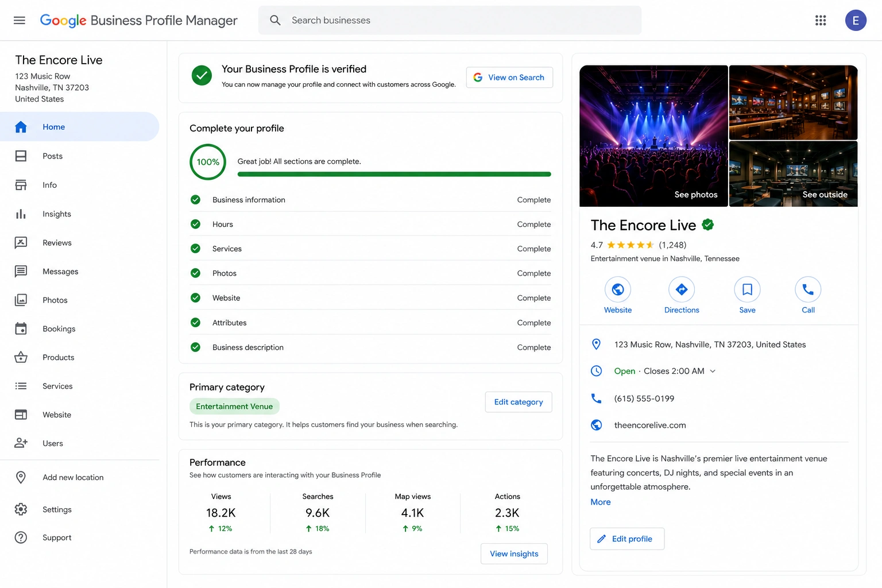Expand the opening hours chevron

pyautogui.click(x=713, y=371)
